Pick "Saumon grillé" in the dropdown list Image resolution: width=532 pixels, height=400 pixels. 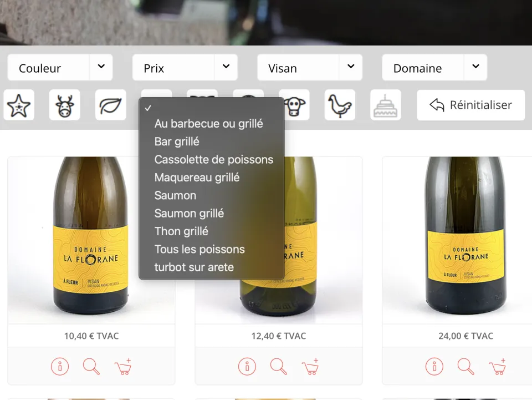coord(211,214)
